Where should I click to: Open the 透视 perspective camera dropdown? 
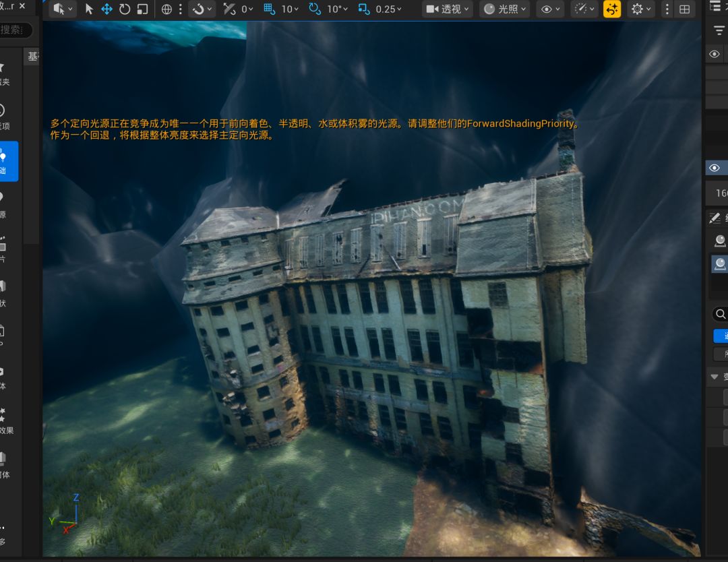[x=448, y=9]
